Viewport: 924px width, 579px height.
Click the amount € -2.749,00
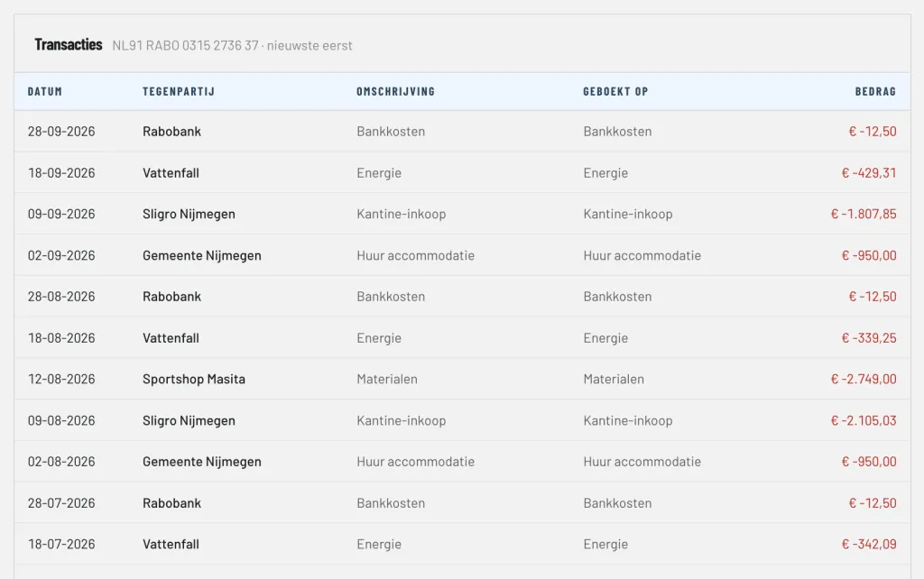point(864,379)
